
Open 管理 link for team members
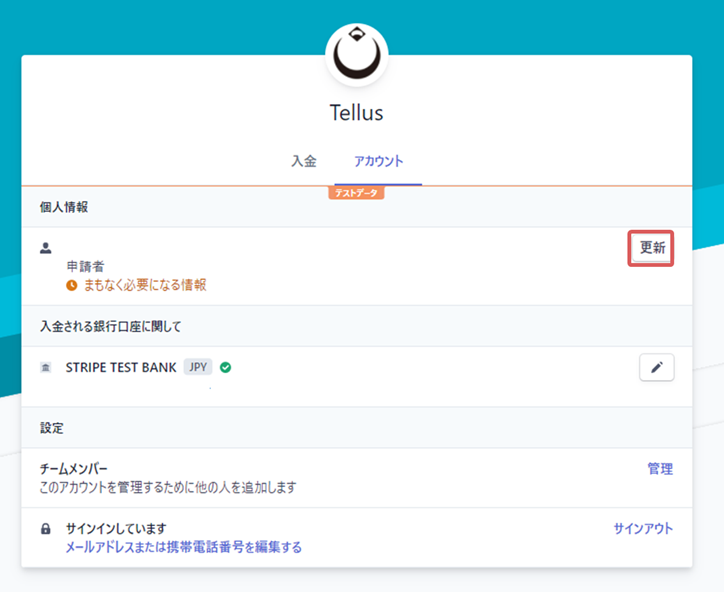pos(660,469)
